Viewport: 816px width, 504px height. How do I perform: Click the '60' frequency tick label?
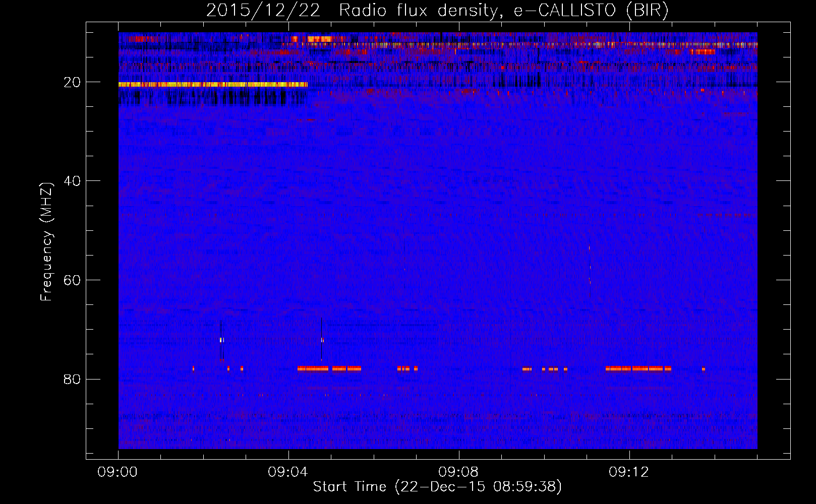(x=73, y=280)
